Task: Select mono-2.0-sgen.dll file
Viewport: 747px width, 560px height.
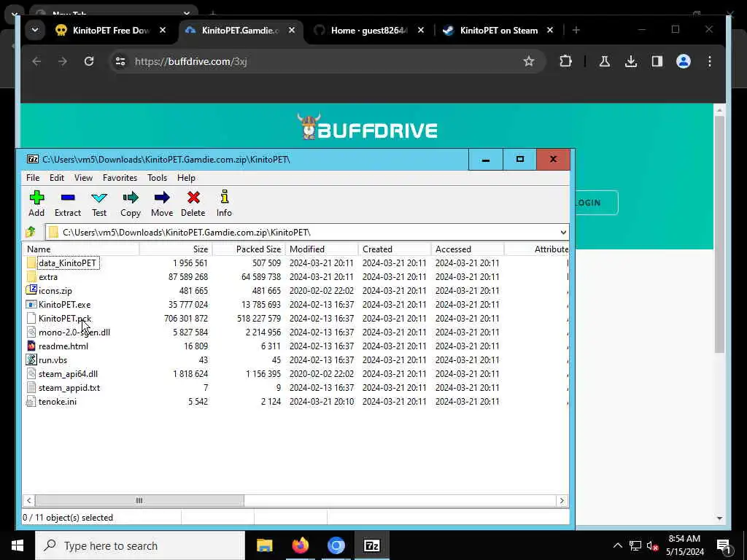Action: tap(74, 332)
